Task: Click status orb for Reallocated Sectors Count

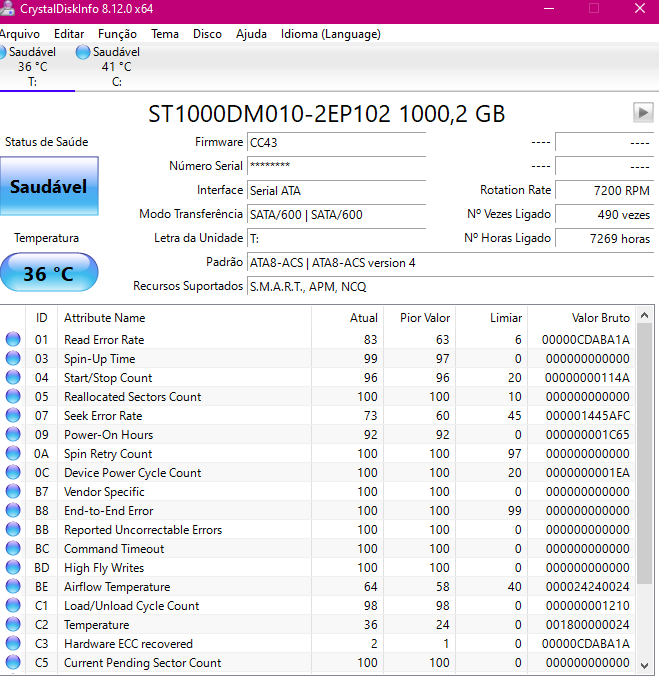Action: tap(13, 396)
